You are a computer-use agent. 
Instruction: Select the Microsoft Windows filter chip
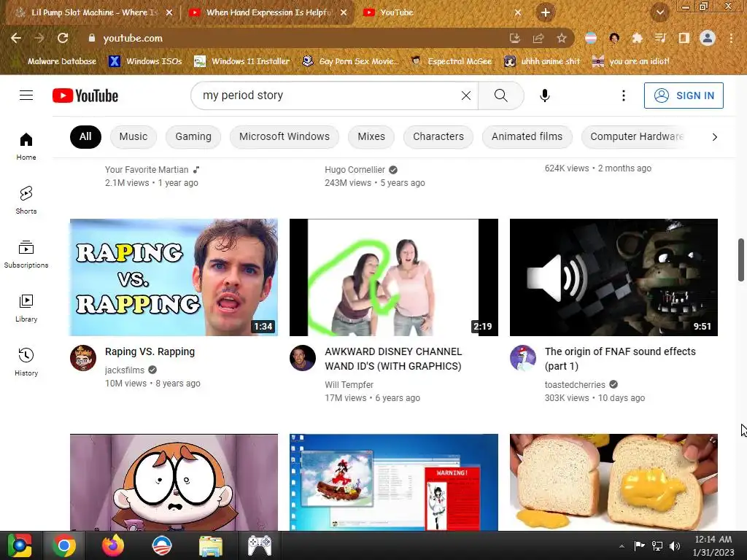click(x=285, y=136)
